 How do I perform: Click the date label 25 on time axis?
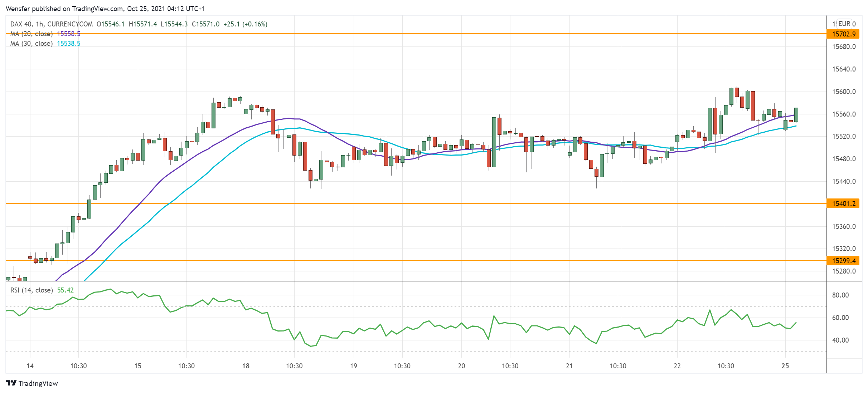click(785, 366)
